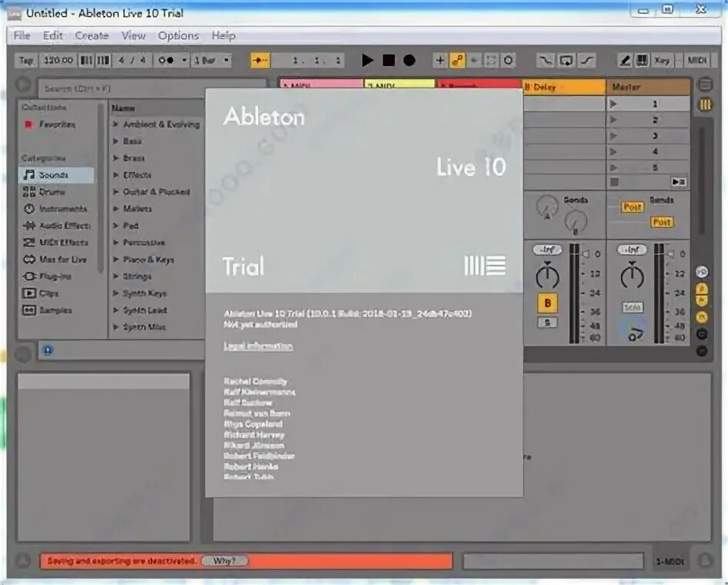Launch Master scene 3
Screen dimensions: 728x585
614,136
